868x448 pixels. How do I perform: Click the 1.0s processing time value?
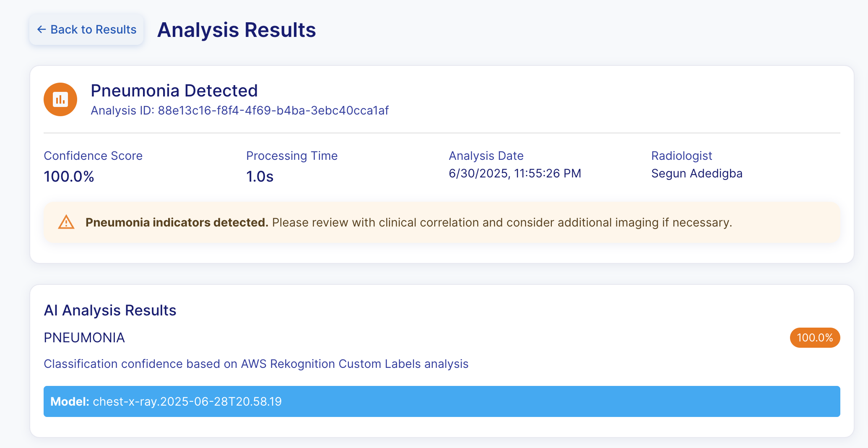tap(260, 177)
